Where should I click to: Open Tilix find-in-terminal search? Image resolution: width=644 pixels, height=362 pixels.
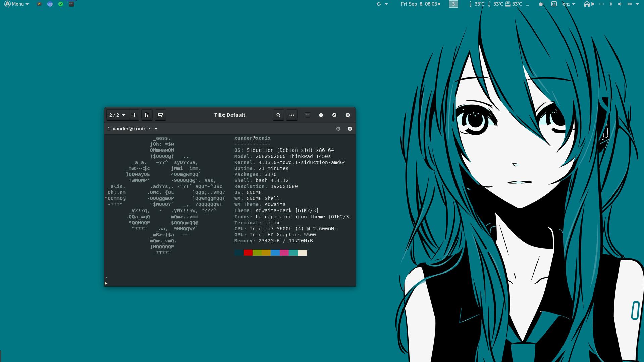[278, 115]
